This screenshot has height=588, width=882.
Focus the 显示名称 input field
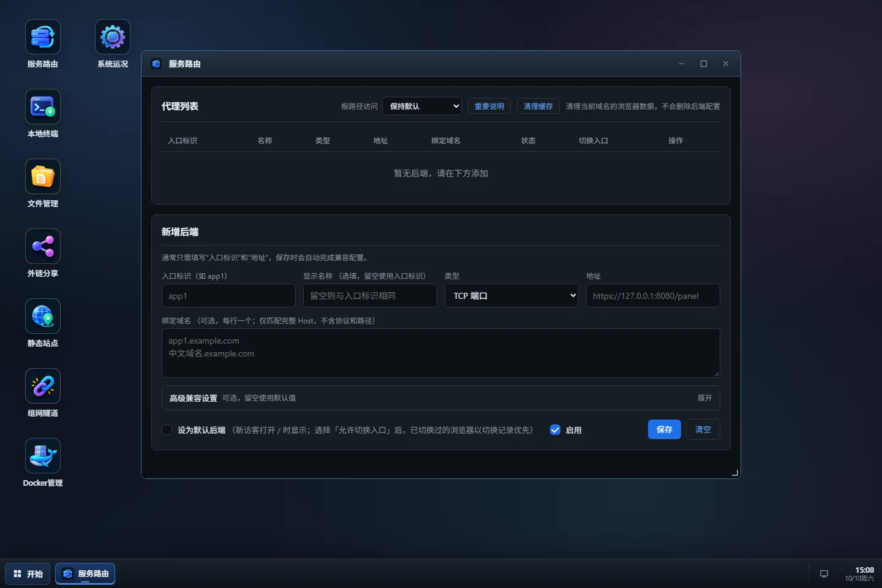click(x=370, y=295)
